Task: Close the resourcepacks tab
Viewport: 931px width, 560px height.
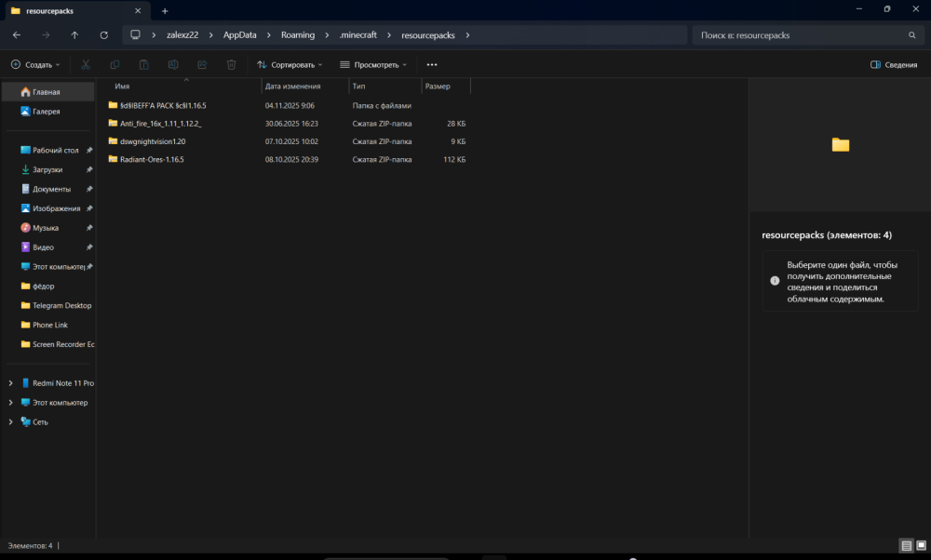Action: pyautogui.click(x=138, y=10)
